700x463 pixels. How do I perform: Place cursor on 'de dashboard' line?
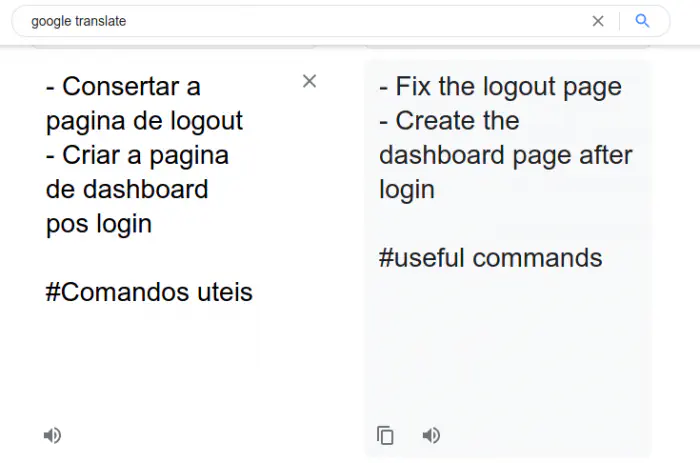pos(127,189)
